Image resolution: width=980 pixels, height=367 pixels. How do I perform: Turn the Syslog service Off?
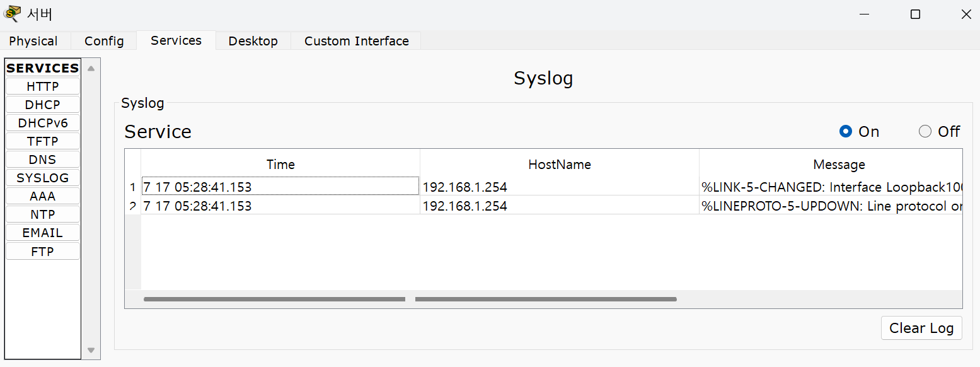(x=925, y=131)
